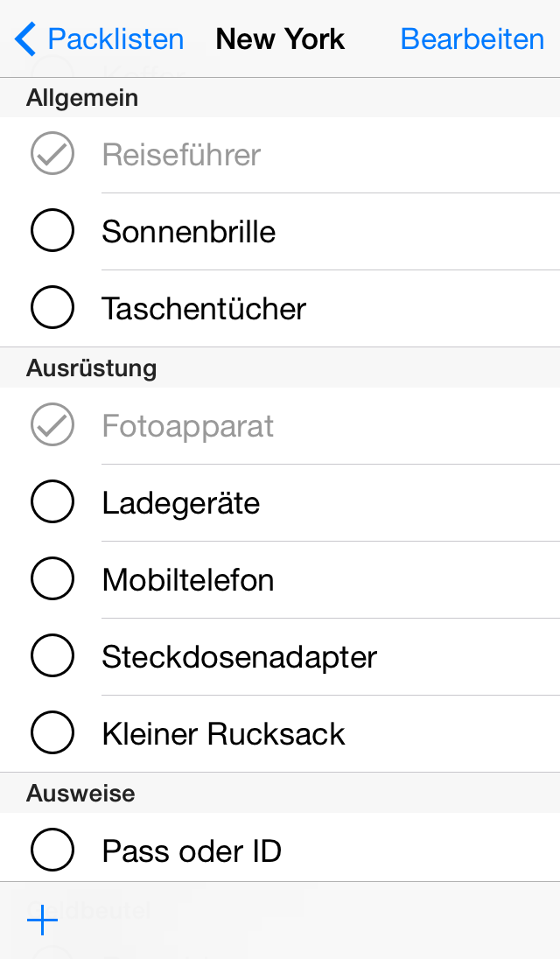Go back to Packlisten
This screenshot has width=560, height=959.
tap(115, 39)
